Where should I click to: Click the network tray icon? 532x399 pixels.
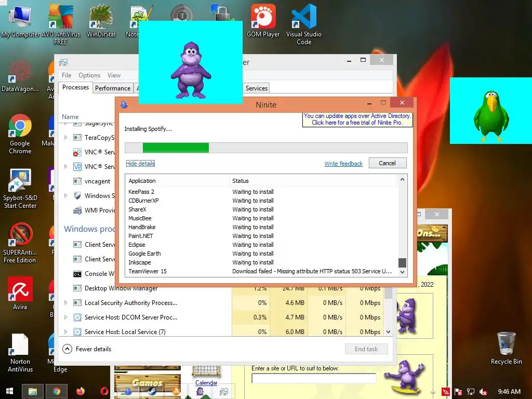(471, 392)
